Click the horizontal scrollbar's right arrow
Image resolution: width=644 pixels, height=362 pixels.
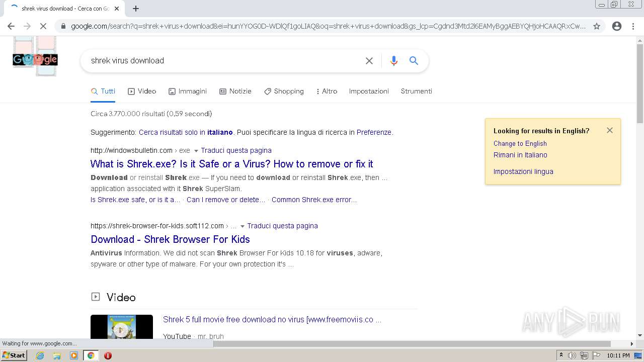pos(632,344)
